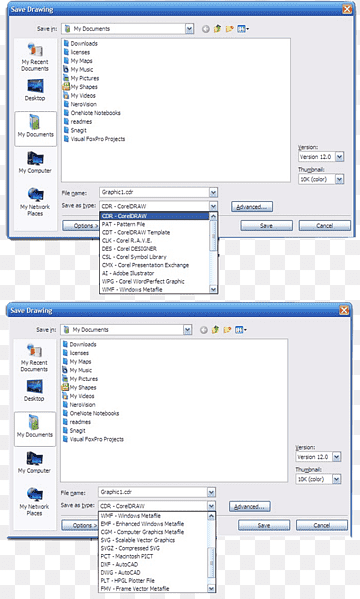Click the file type list scrollbar thumb in top dialog

pyautogui.click(x=213, y=235)
